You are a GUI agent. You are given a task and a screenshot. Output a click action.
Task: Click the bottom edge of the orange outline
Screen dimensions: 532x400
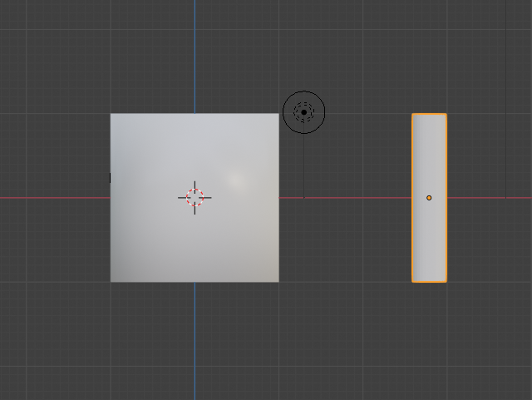point(429,282)
